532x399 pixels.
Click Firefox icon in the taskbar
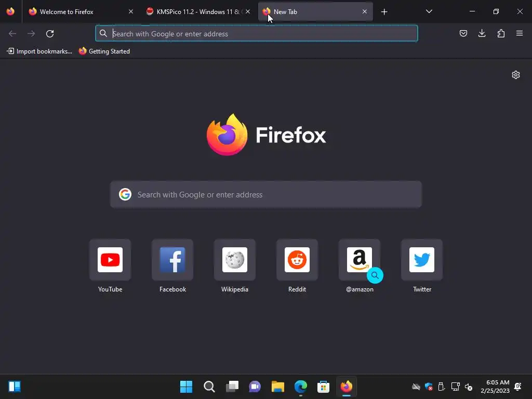(x=347, y=387)
